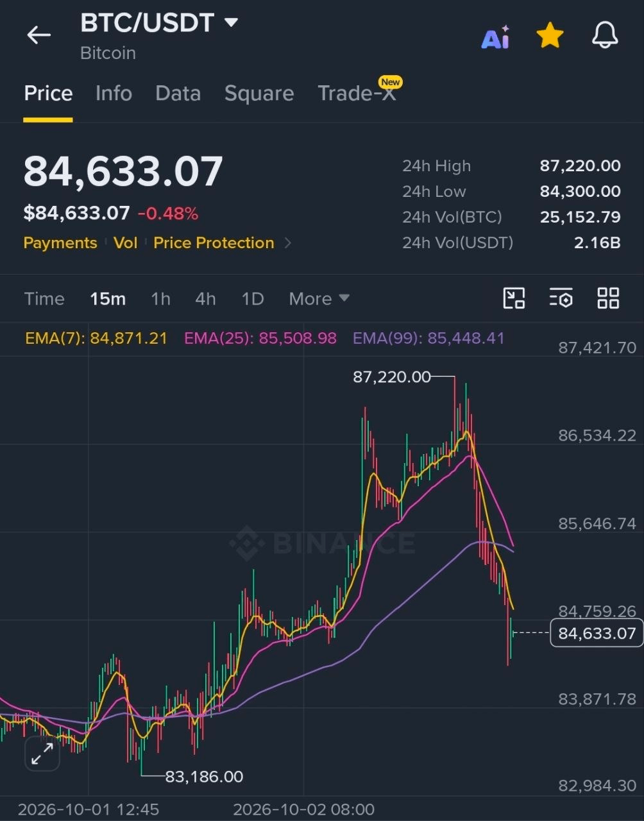Screen dimensions: 644x821
Task: Tap the 86,534.22 price axis label
Action: coord(597,436)
